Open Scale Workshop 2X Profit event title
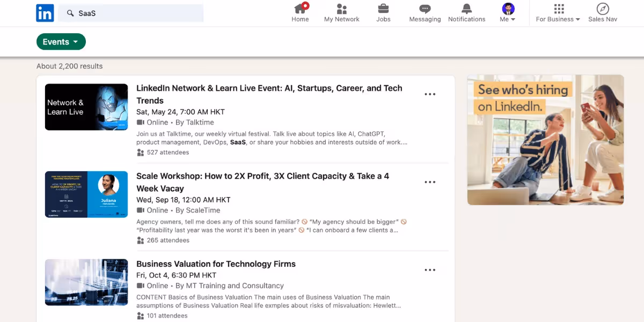The width and height of the screenshot is (644, 322). pyautogui.click(x=263, y=182)
